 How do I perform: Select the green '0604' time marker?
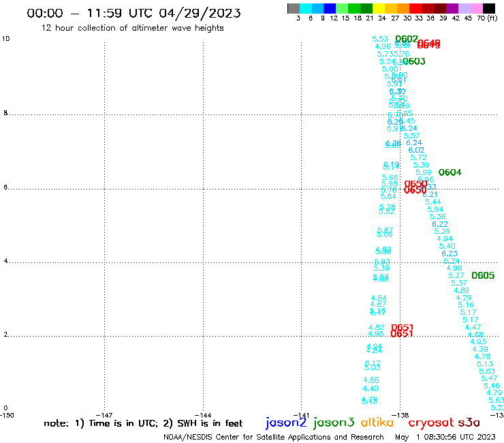450,172
